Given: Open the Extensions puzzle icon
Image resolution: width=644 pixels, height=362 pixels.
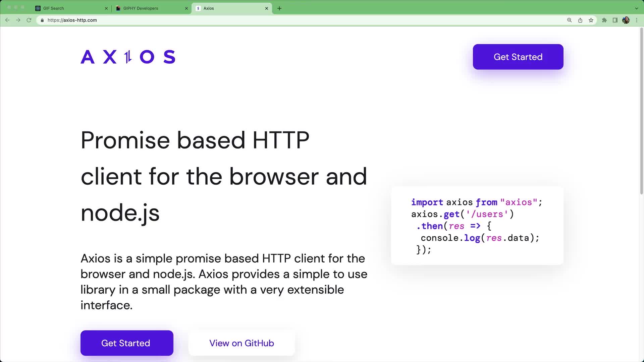Looking at the screenshot, I should [x=604, y=20].
